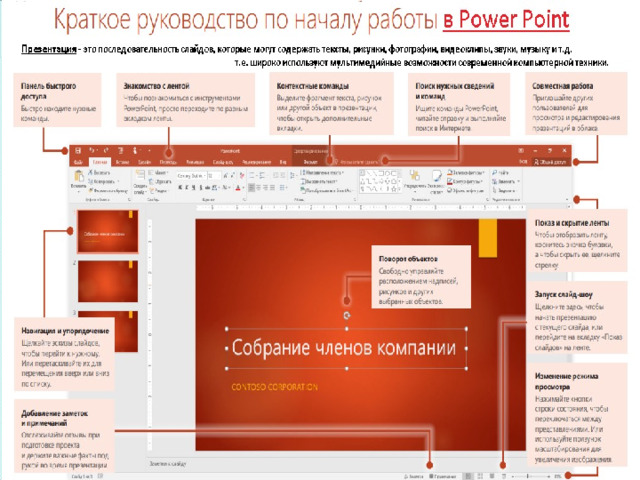Click the Bullets list icon
640x480 pixels.
pos(252,176)
